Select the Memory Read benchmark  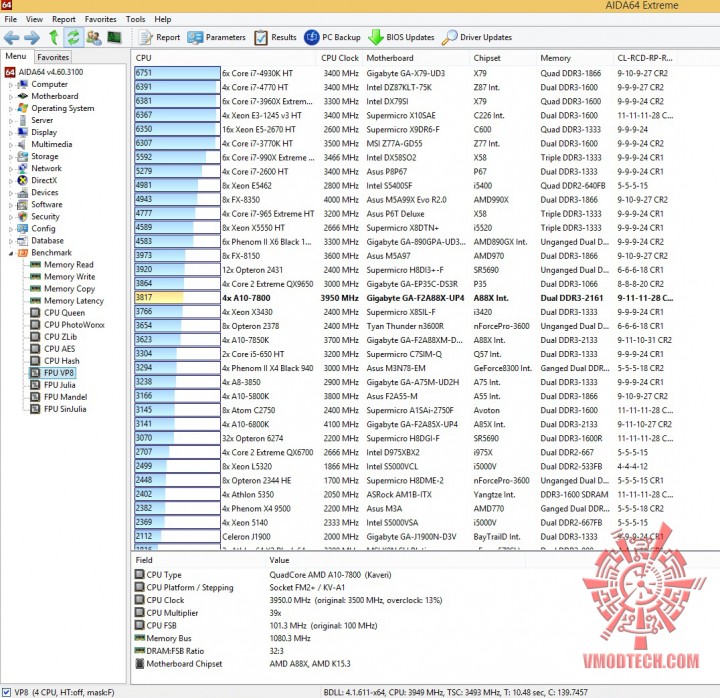[x=68, y=265]
